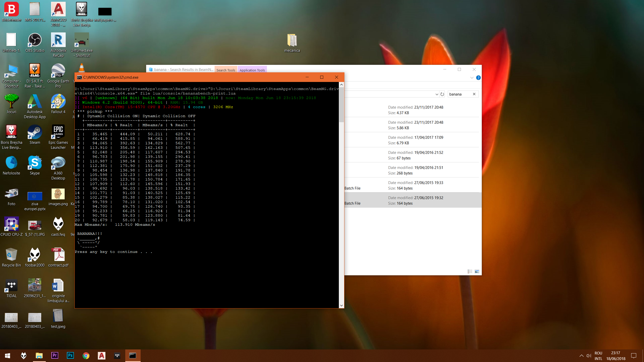Open the OBS Studio desktop icon

tap(35, 40)
